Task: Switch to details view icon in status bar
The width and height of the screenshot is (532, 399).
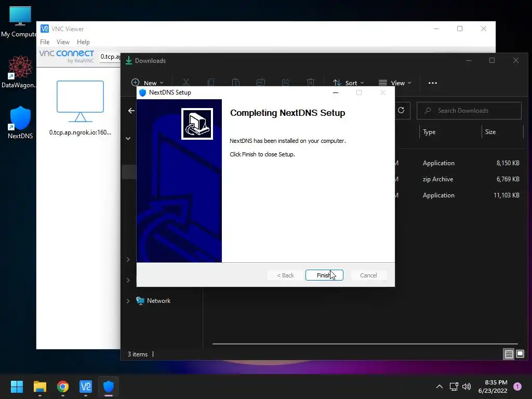Action: point(509,354)
